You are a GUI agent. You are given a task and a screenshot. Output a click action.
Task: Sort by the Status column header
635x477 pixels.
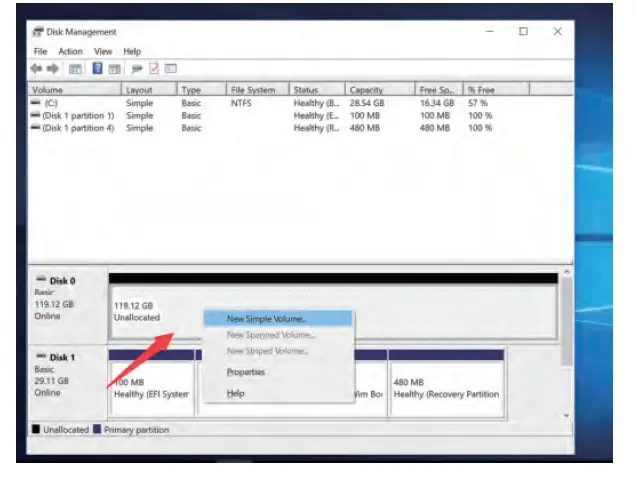click(317, 89)
